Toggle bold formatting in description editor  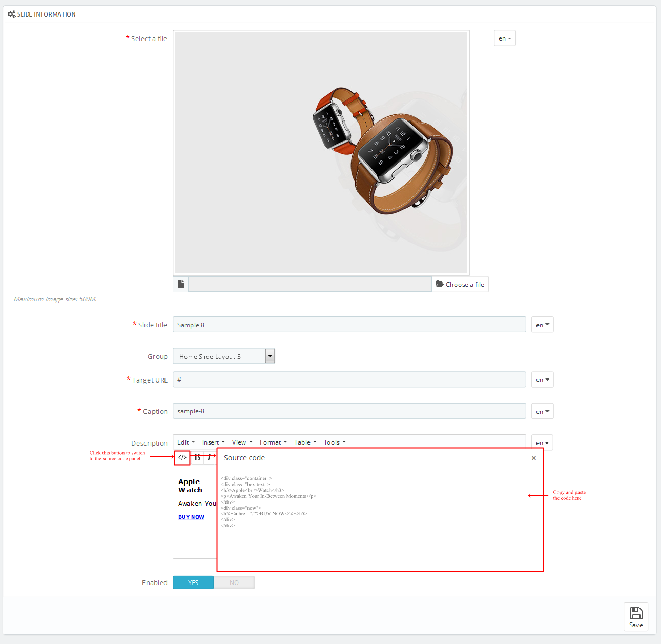tap(197, 457)
